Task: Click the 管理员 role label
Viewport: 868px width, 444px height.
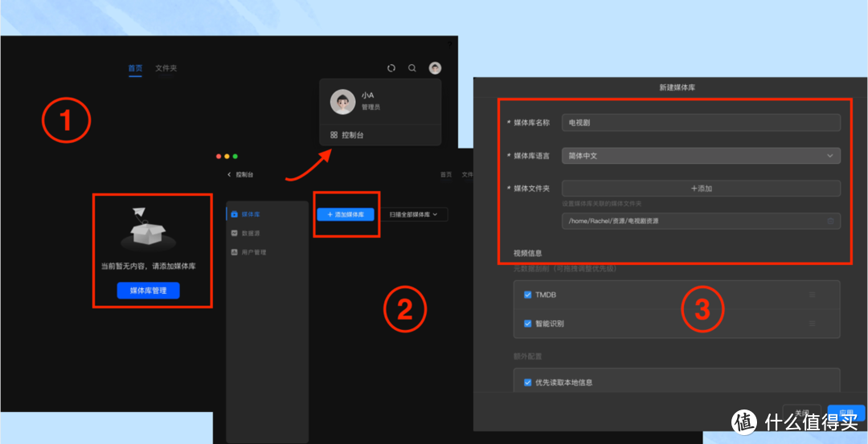Action: pos(371,108)
